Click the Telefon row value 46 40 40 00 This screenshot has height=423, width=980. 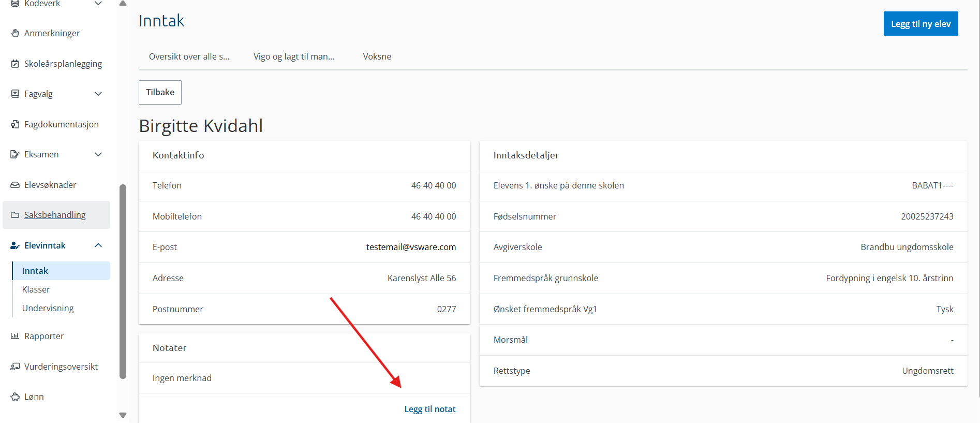point(434,185)
